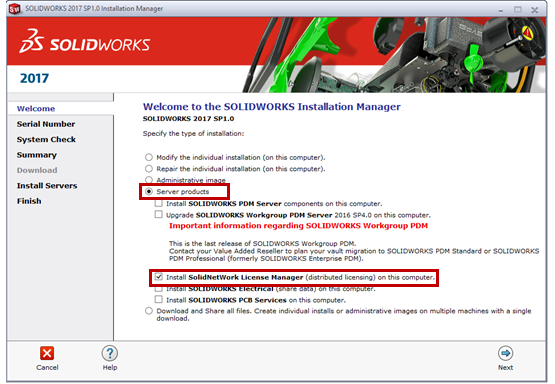Open the Serial Number step in sidebar

click(46, 124)
